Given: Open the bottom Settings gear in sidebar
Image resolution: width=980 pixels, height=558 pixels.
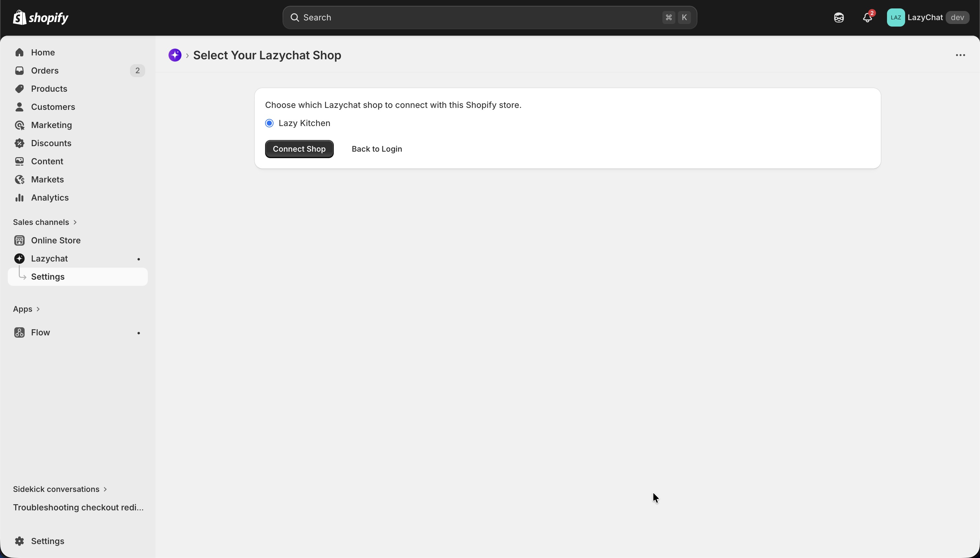Looking at the screenshot, I should coord(19,541).
